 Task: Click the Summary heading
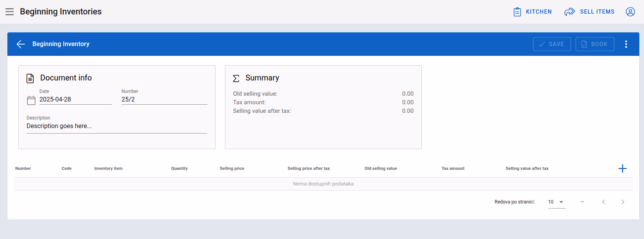pyautogui.click(x=262, y=78)
